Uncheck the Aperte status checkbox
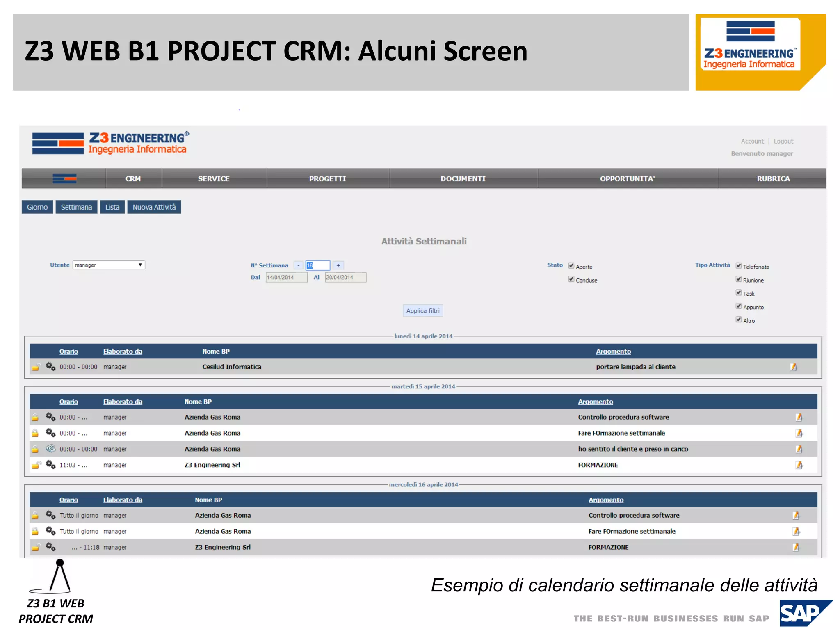Image resolution: width=840 pixels, height=630 pixels. pyautogui.click(x=571, y=266)
